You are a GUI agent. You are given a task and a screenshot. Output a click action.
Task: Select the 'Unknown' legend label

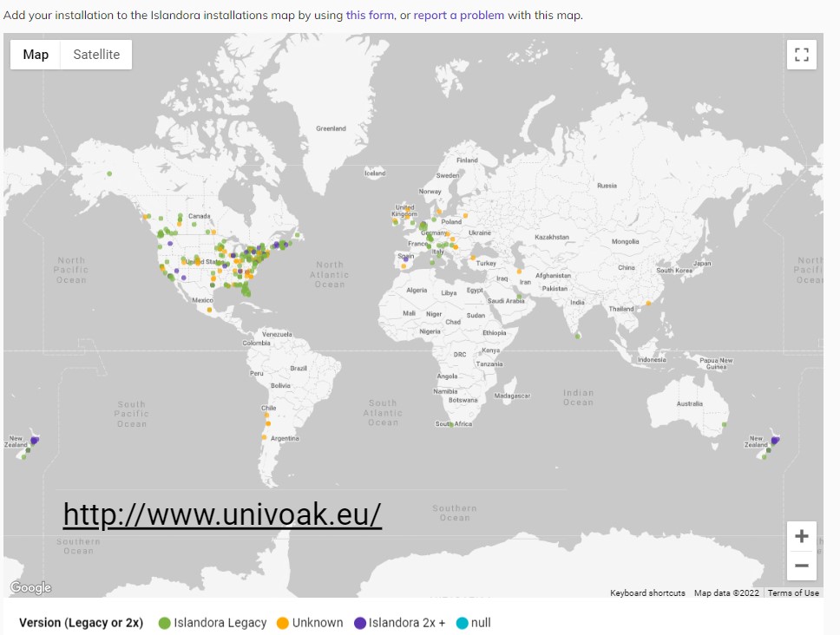tap(317, 623)
